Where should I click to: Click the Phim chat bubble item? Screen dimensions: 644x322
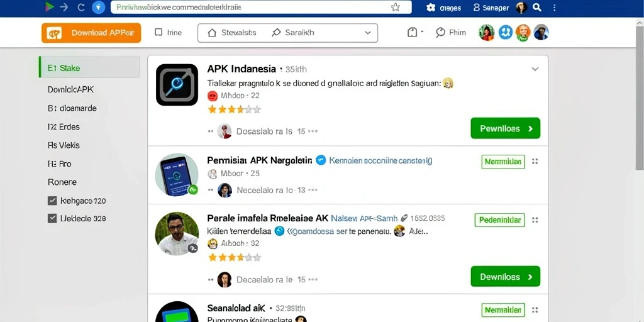click(x=450, y=33)
